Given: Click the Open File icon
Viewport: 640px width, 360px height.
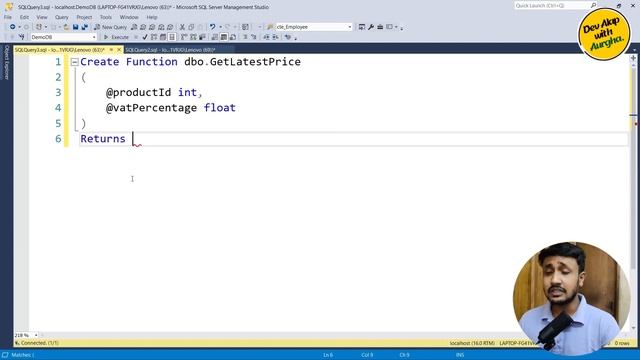Looking at the screenshot, I should pyautogui.click(x=66, y=27).
